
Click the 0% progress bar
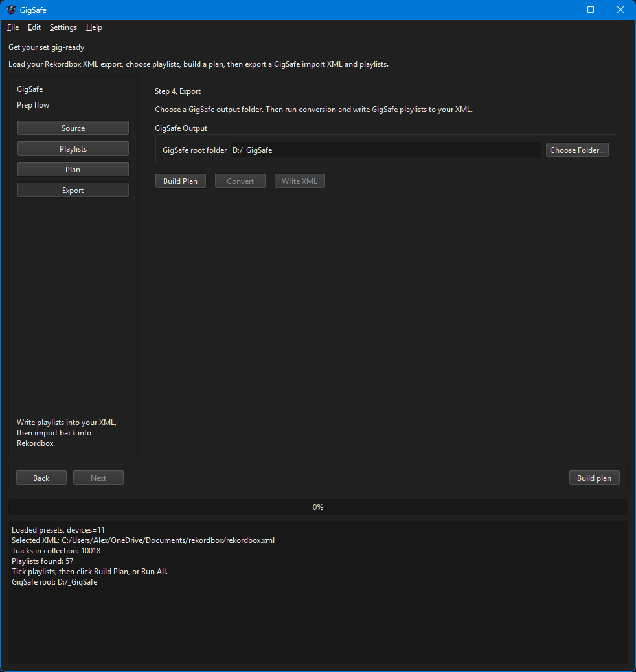click(x=318, y=507)
